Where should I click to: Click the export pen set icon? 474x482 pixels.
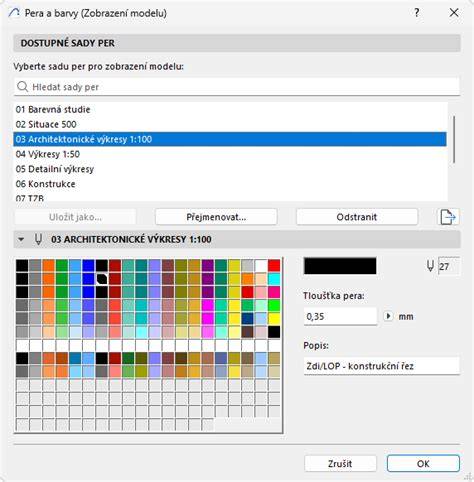448,217
